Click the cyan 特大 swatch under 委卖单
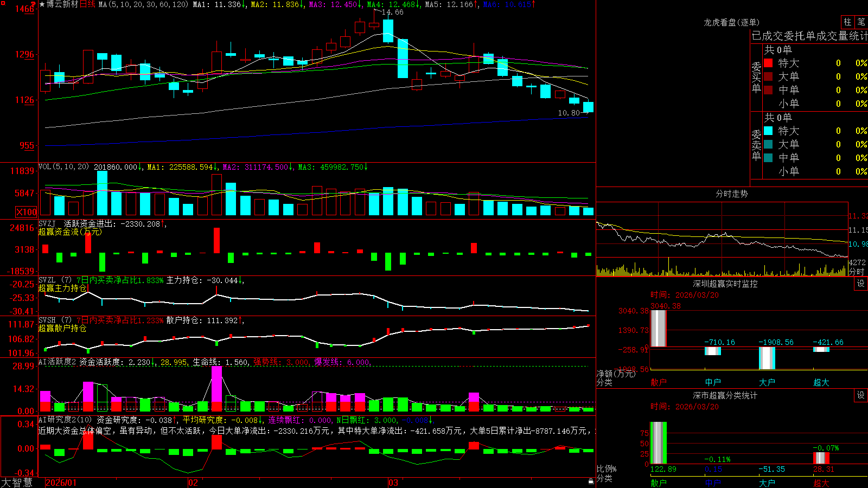Image resolution: width=868 pixels, height=488 pixels. pos(768,131)
